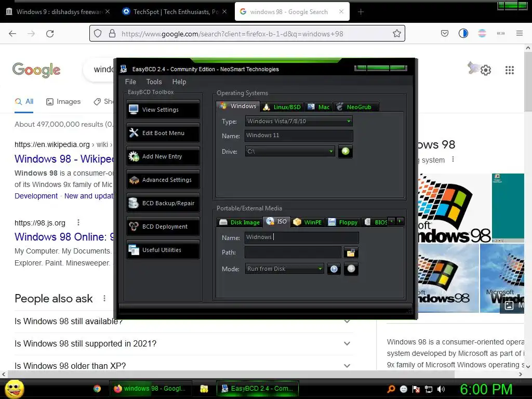
Task: Go back in Firefox
Action: (x=12, y=34)
